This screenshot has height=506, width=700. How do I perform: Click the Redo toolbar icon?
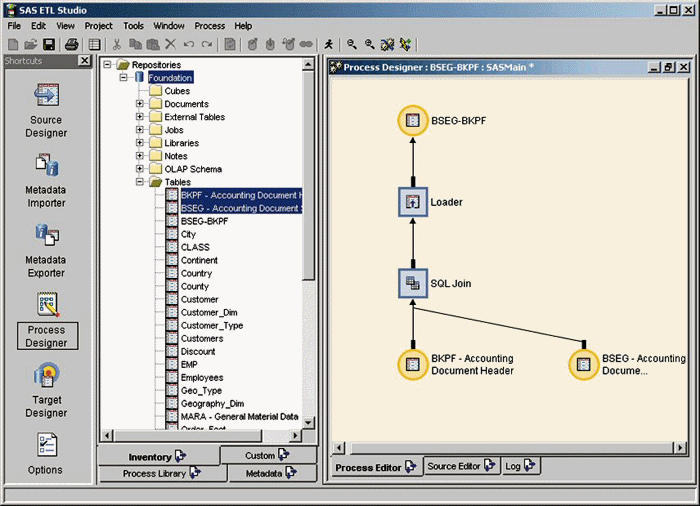click(x=207, y=44)
